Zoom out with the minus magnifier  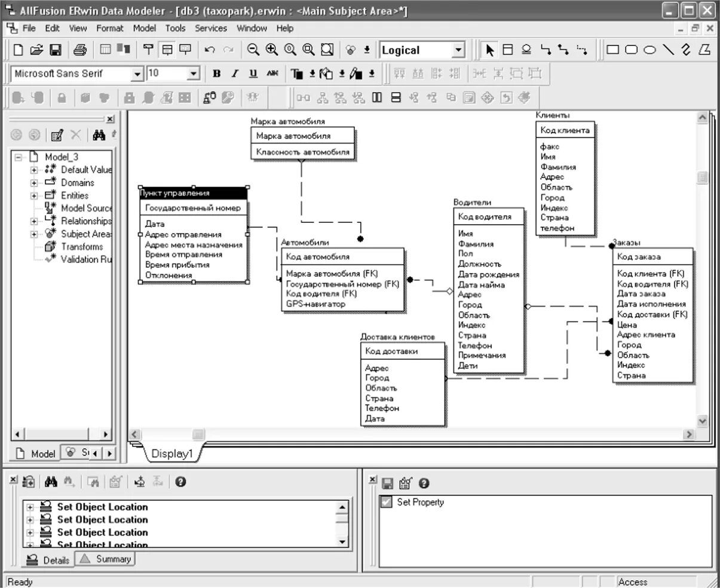point(253,50)
